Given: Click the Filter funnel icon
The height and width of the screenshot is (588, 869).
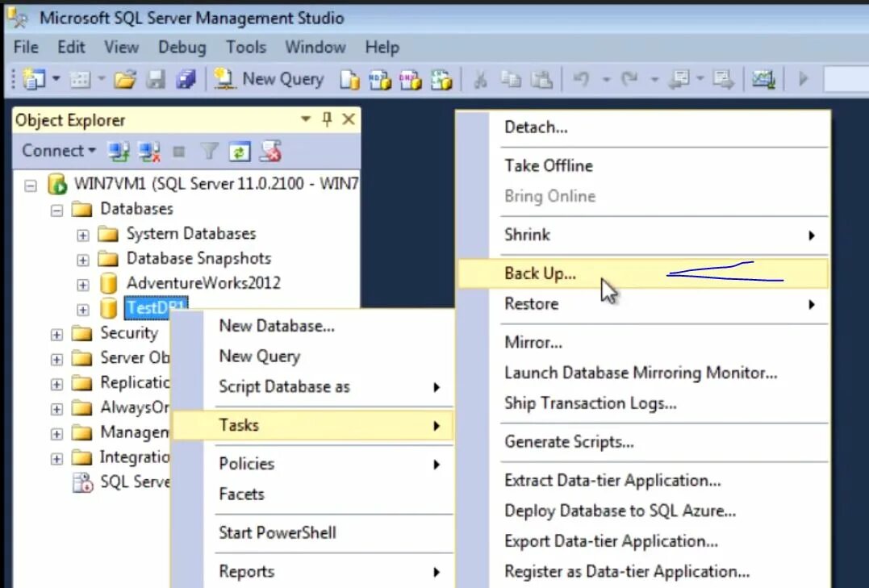Looking at the screenshot, I should 209,151.
